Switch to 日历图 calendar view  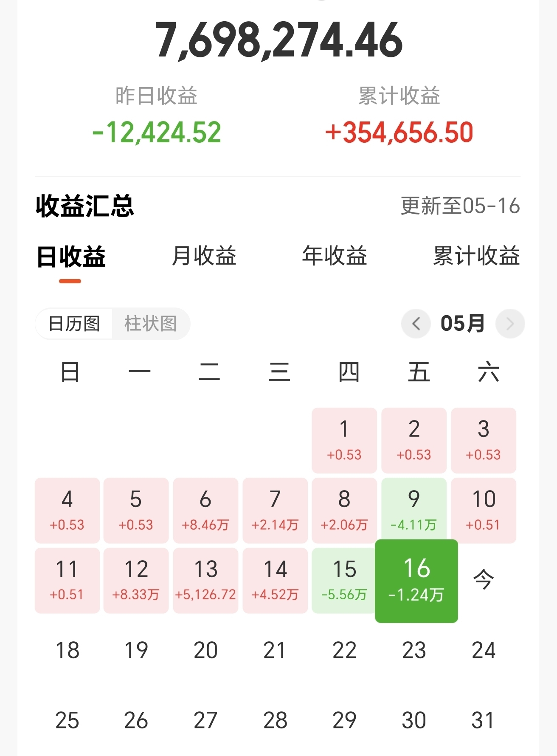tap(74, 324)
